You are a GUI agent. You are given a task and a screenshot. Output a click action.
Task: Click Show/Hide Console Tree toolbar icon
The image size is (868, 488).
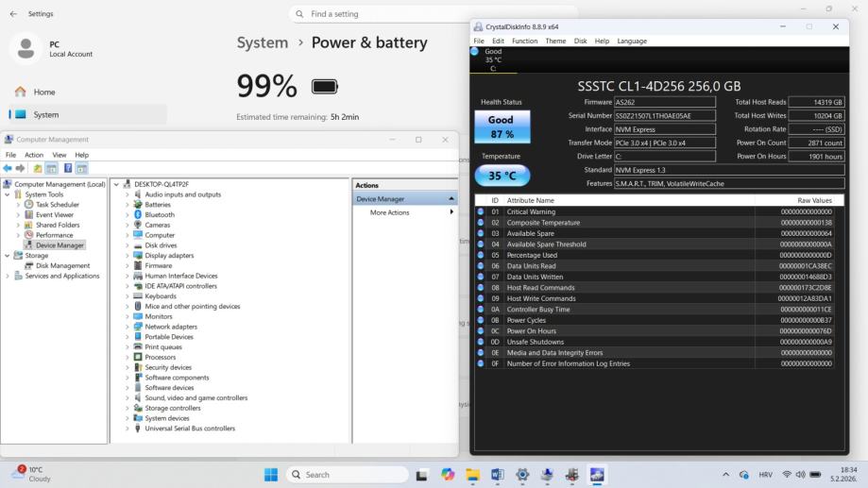tap(52, 168)
